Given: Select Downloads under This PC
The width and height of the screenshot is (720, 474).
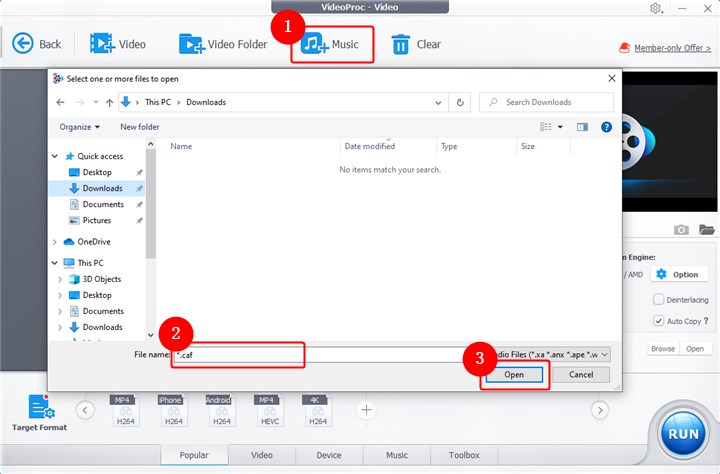Looking at the screenshot, I should 102,327.
